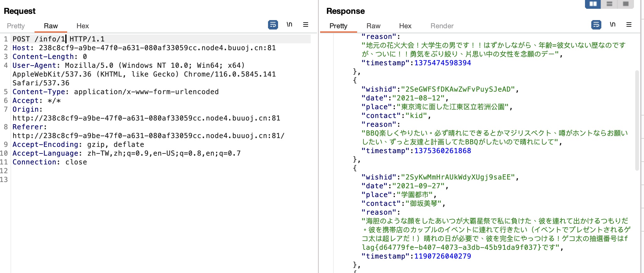Open the Hex tab in Request
The width and height of the screenshot is (644, 273).
(83, 26)
